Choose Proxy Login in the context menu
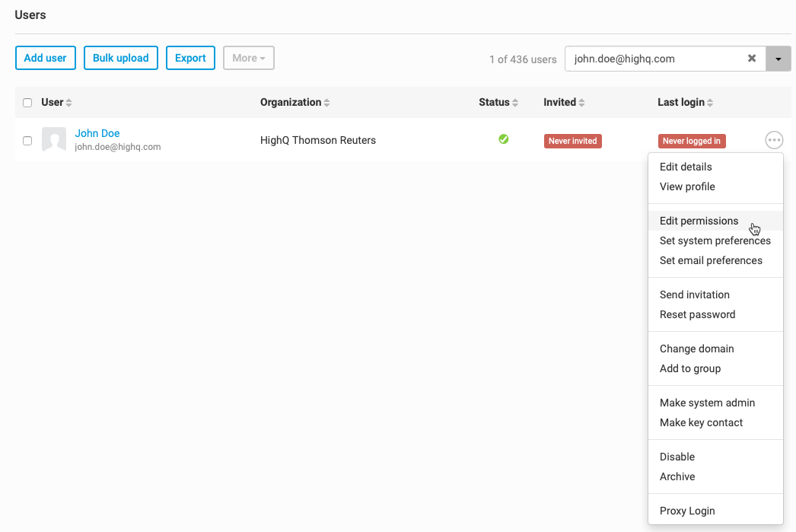Image resolution: width=796 pixels, height=532 pixels. [x=687, y=511]
